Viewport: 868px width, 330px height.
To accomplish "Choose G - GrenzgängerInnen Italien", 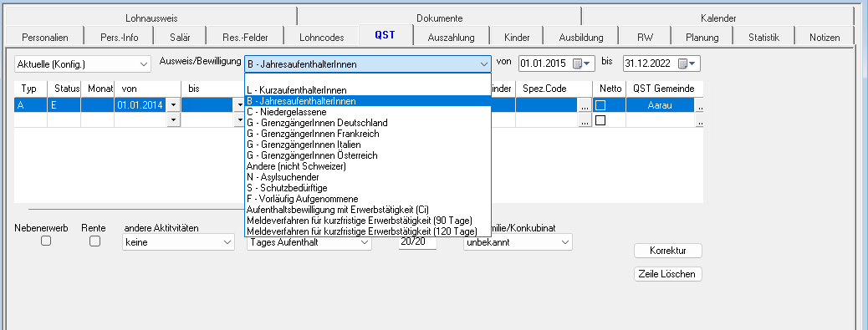I will coord(368,145).
